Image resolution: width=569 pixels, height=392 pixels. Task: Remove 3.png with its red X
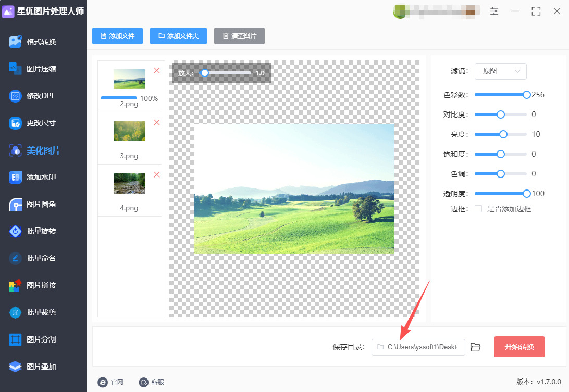[157, 122]
